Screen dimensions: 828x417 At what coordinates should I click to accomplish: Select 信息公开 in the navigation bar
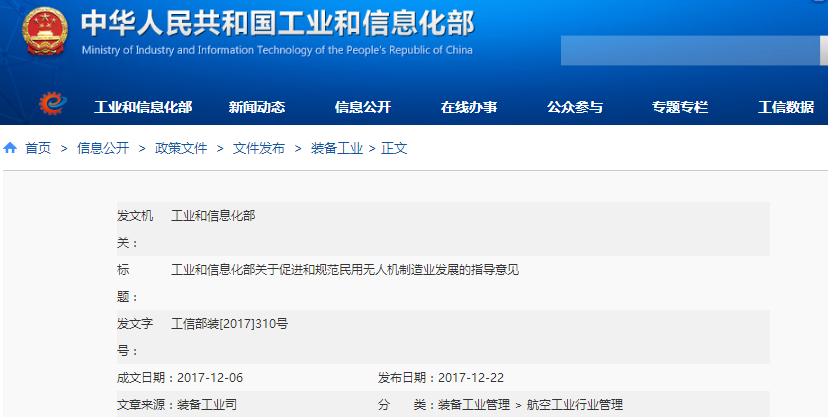coord(362,107)
